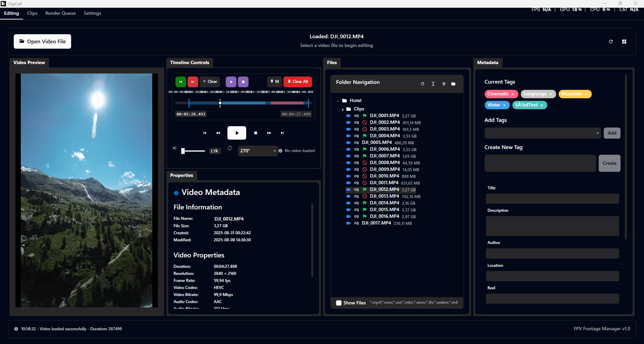Enable the Show Files checkbox
The width and height of the screenshot is (644, 344).
(339, 303)
